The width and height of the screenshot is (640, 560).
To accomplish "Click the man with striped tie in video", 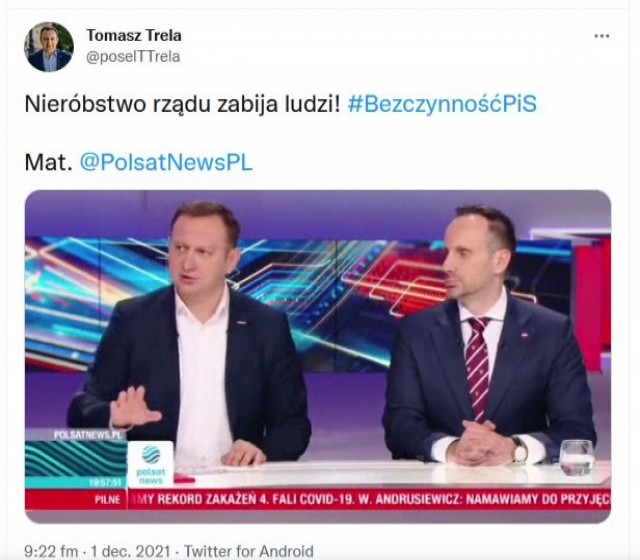I will pos(488,335).
